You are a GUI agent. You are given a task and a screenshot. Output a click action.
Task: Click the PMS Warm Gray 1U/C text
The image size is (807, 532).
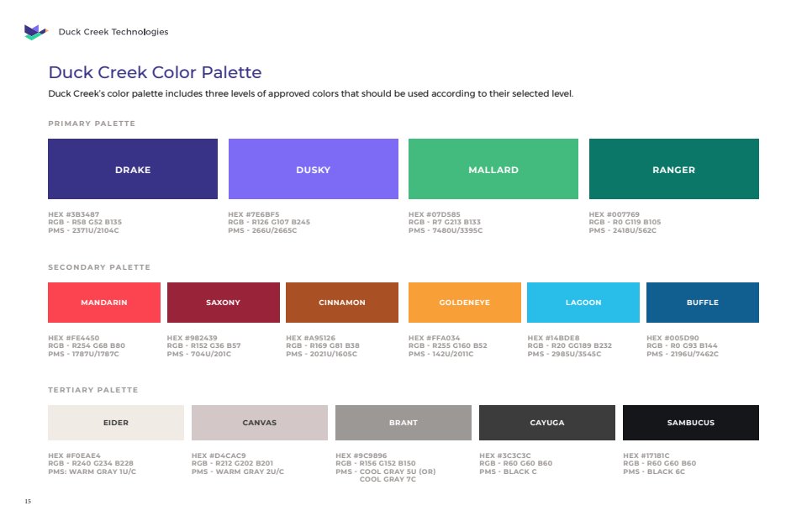coord(92,471)
